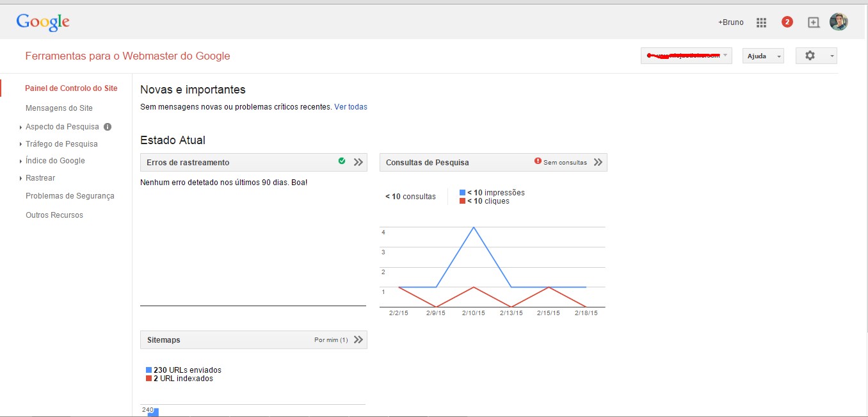Open the Google apps grid
The image size is (868, 417).
point(761,22)
